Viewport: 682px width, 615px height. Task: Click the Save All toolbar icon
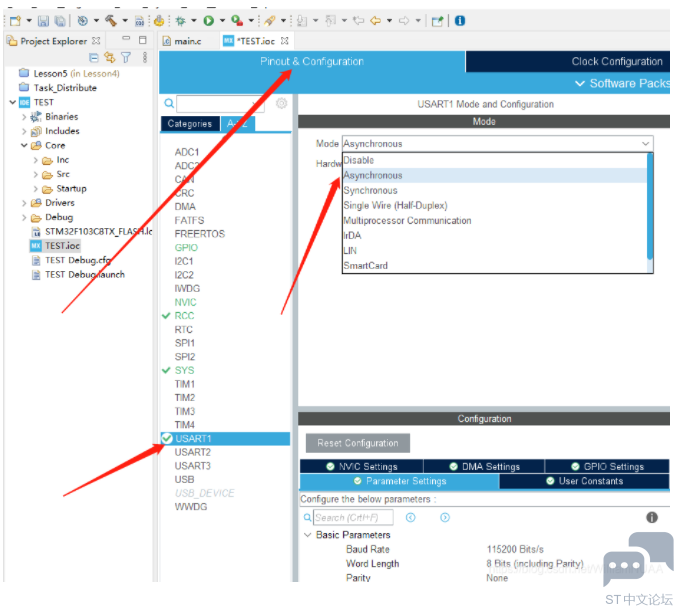point(60,20)
